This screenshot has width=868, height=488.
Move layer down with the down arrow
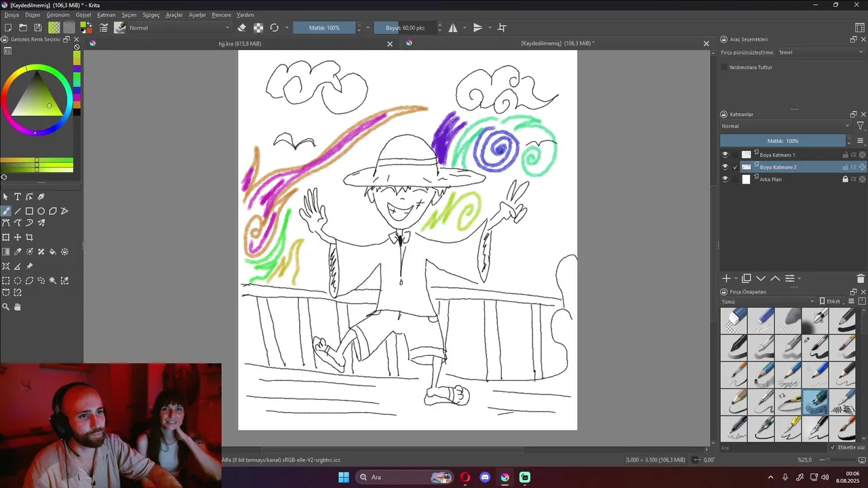click(761, 279)
